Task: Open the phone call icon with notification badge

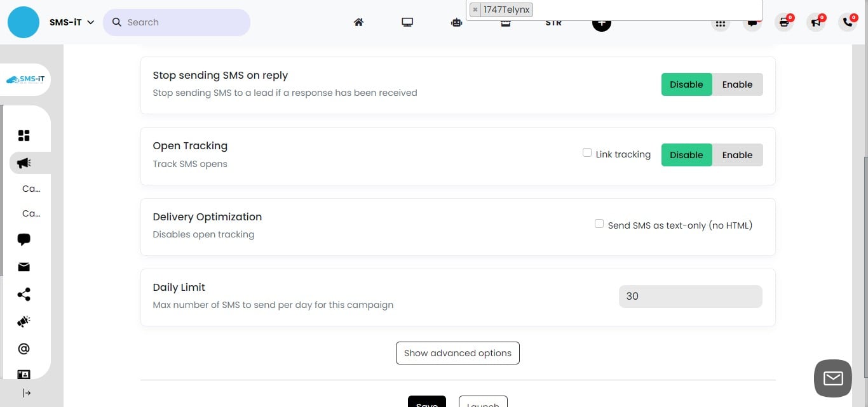Action: click(x=848, y=22)
